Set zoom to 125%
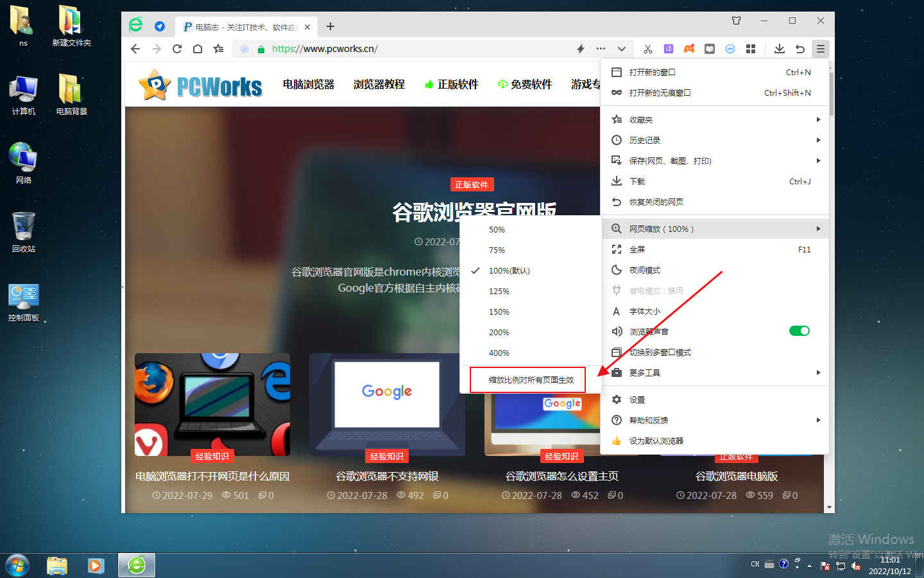Image resolution: width=924 pixels, height=578 pixels. tap(530, 291)
